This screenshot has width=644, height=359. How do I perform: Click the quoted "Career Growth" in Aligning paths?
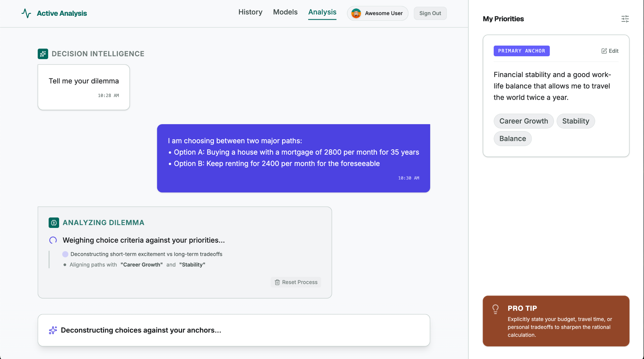[x=142, y=265]
